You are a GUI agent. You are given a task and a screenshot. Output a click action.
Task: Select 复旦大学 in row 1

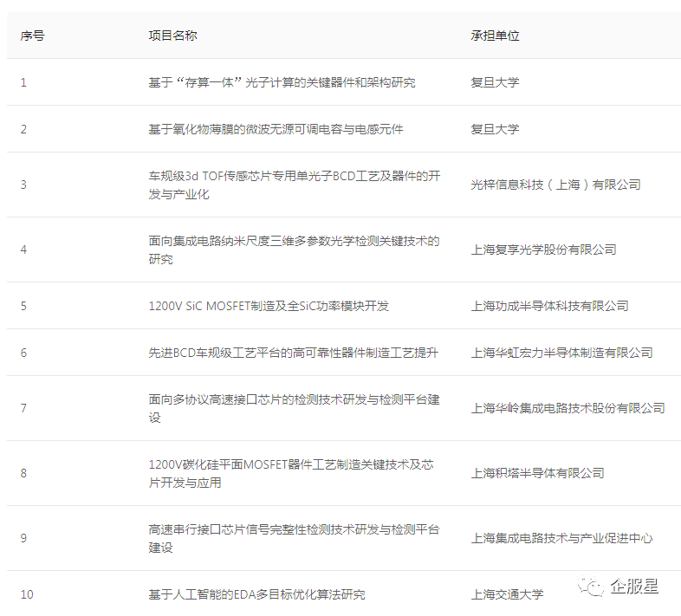tap(495, 82)
